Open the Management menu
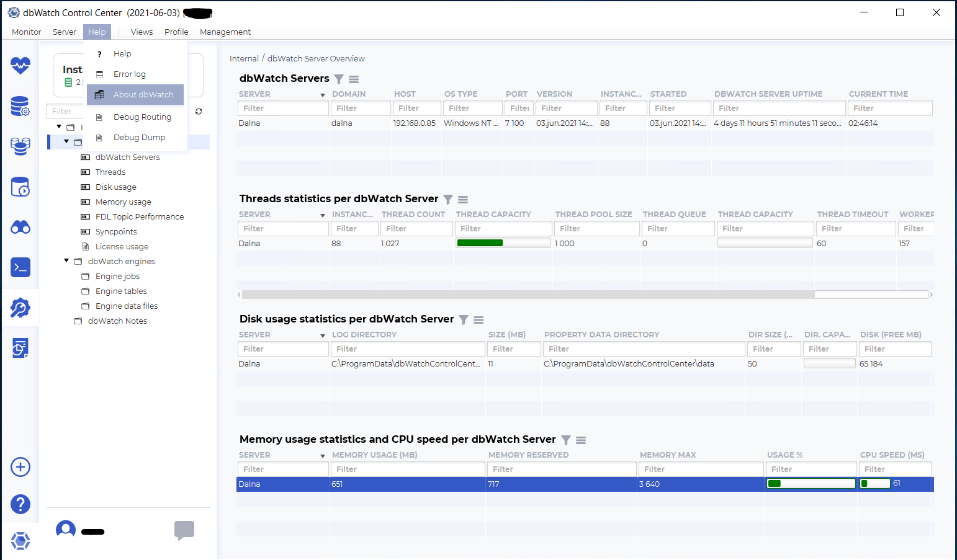The height and width of the screenshot is (560, 957). click(x=225, y=32)
